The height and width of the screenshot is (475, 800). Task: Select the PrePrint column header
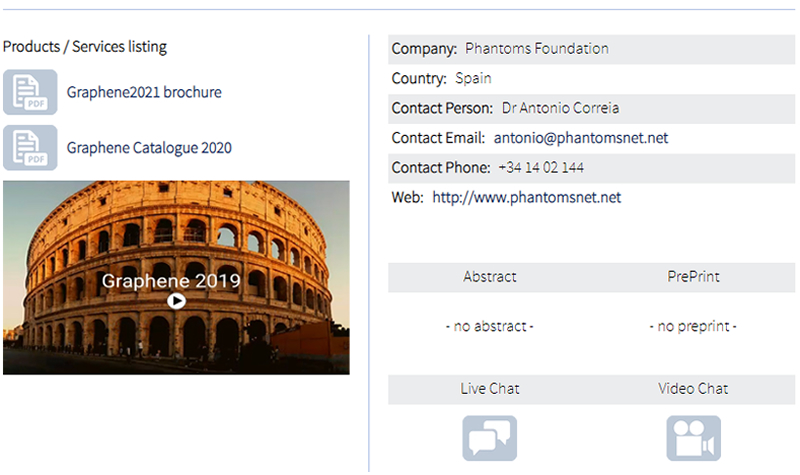693,277
